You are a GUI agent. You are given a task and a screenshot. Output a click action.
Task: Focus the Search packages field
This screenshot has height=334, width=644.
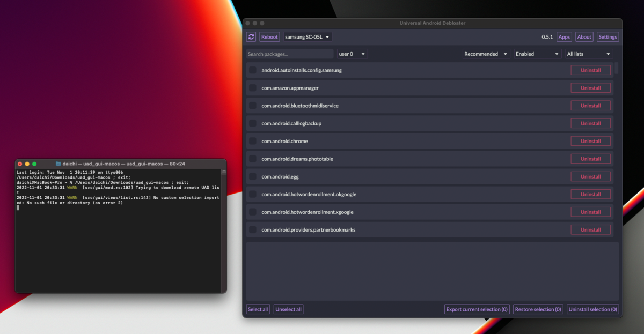[x=290, y=54]
